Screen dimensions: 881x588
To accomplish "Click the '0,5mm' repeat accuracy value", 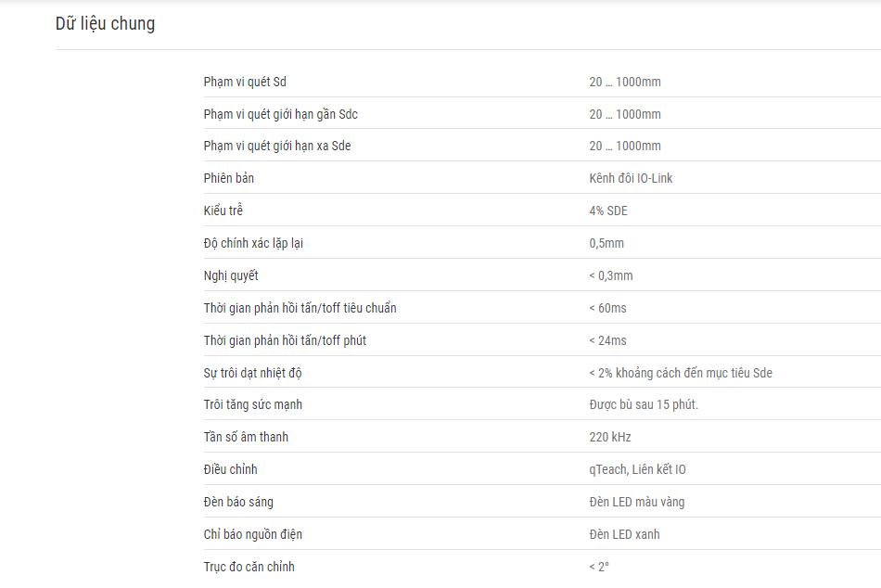I will 606,243.
